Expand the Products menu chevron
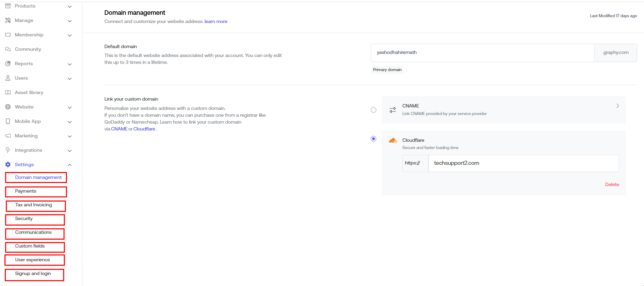 [x=70, y=7]
